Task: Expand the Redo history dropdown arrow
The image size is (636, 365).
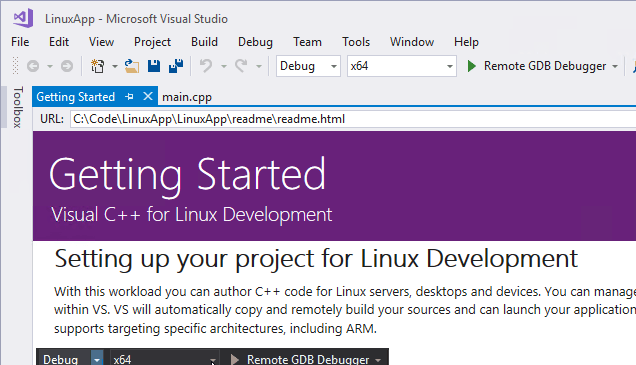Action: [258, 66]
